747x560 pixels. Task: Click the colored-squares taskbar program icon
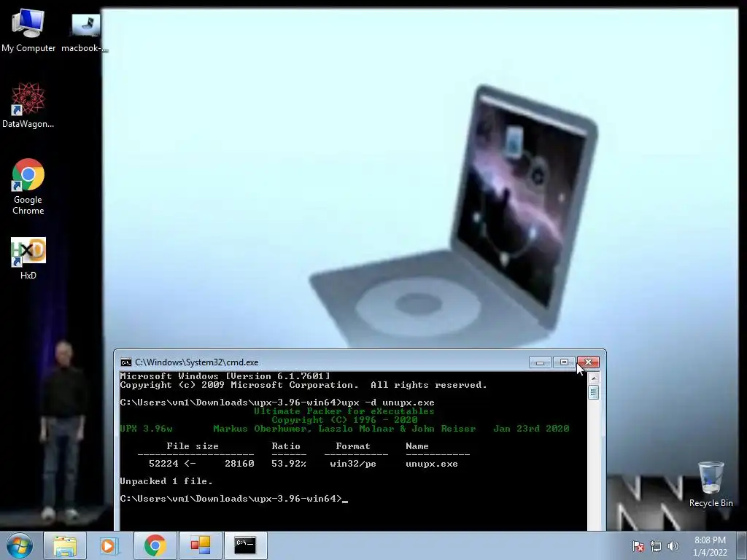[x=200, y=545]
